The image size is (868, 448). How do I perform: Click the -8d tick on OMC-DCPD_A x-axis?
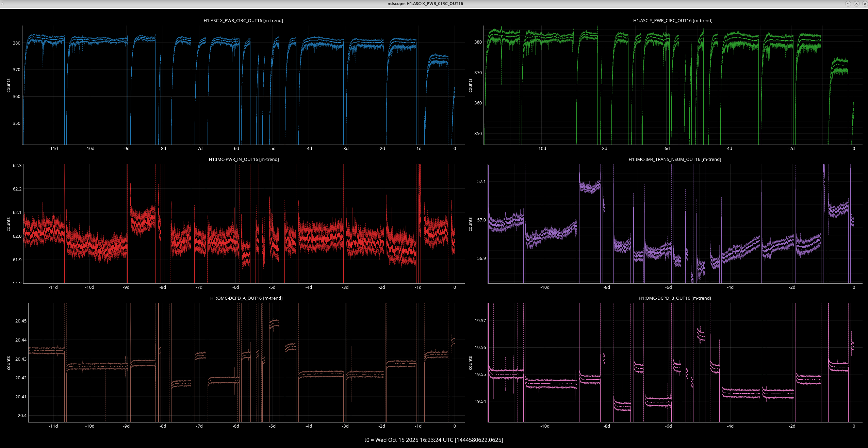163,426
